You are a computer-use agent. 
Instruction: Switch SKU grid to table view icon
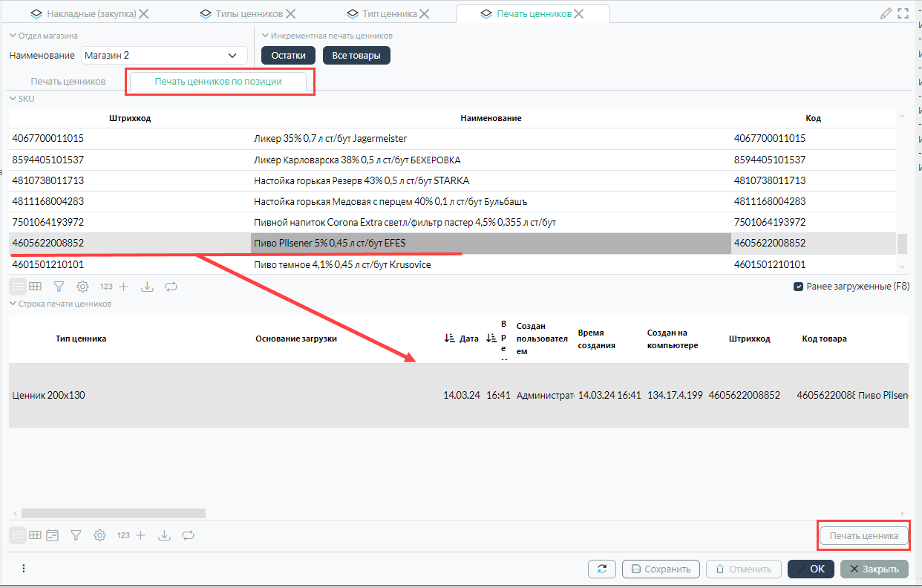click(35, 287)
